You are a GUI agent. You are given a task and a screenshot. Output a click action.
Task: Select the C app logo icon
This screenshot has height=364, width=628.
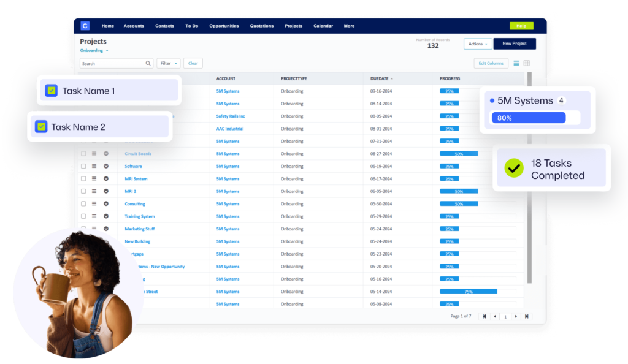[85, 26]
